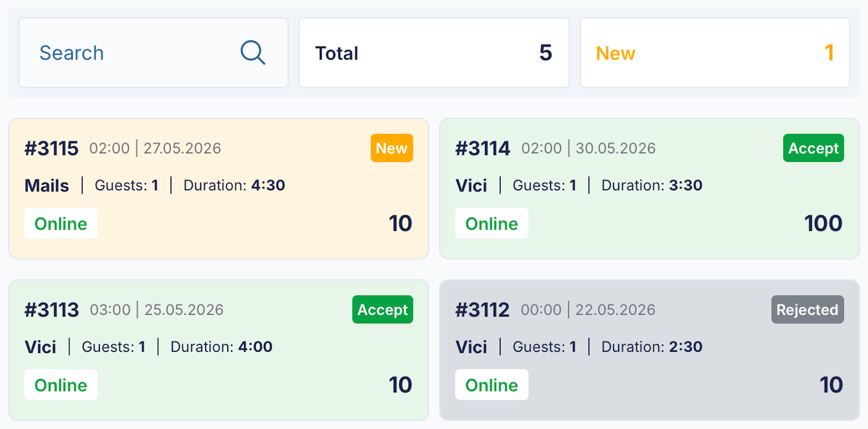Focus the Search input field

point(153,53)
